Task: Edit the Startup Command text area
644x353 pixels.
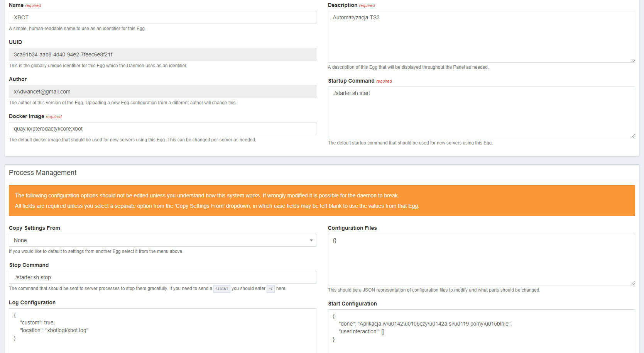Action: point(481,112)
